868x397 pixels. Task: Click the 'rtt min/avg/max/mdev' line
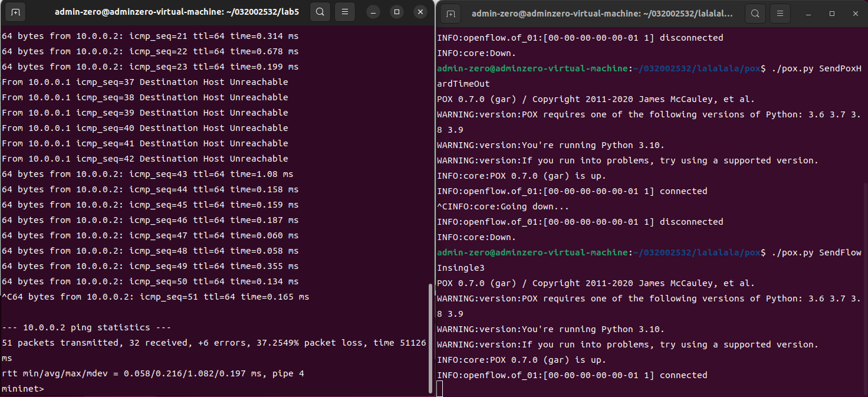[153, 373]
